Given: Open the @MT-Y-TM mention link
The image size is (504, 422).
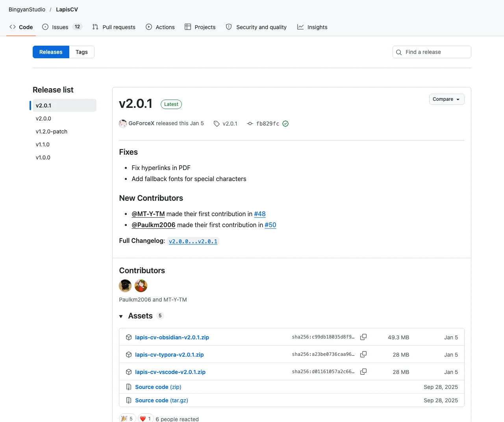Looking at the screenshot, I should click(x=148, y=214).
